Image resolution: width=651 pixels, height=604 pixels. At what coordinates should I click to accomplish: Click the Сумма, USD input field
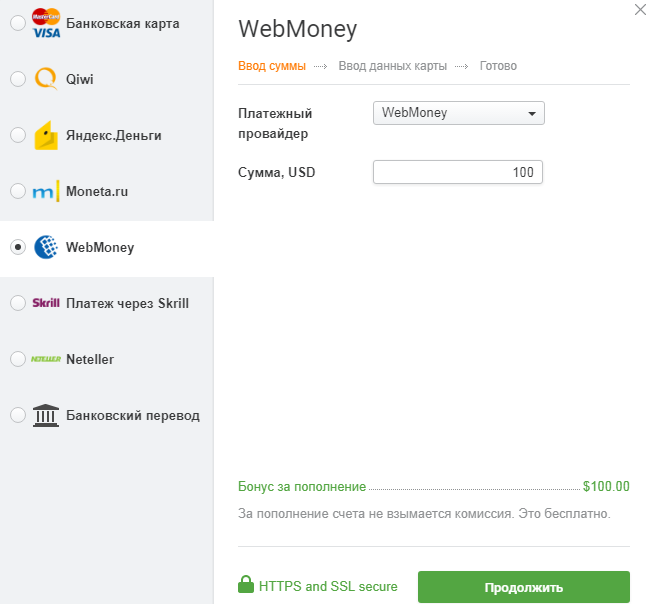[458, 172]
